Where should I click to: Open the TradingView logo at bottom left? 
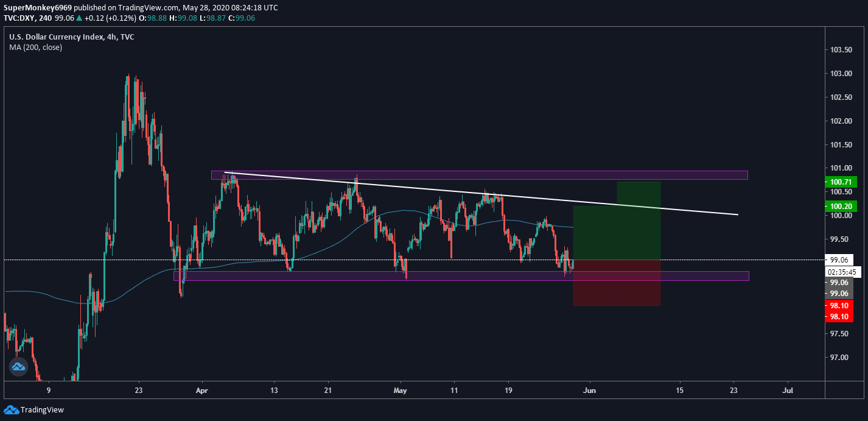click(34, 410)
